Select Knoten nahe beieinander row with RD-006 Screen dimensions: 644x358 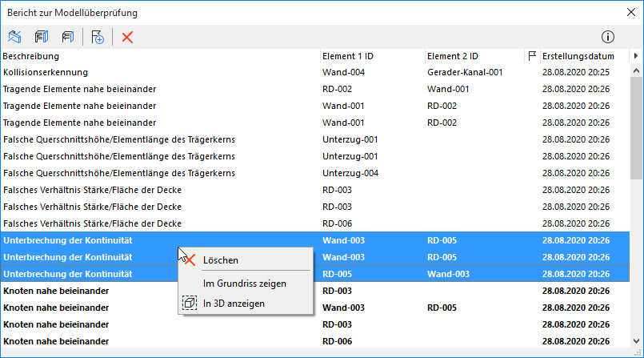[x=315, y=341]
